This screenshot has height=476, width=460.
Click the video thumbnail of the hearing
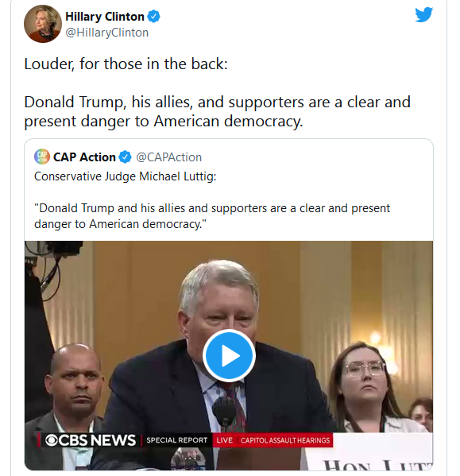[x=229, y=355]
